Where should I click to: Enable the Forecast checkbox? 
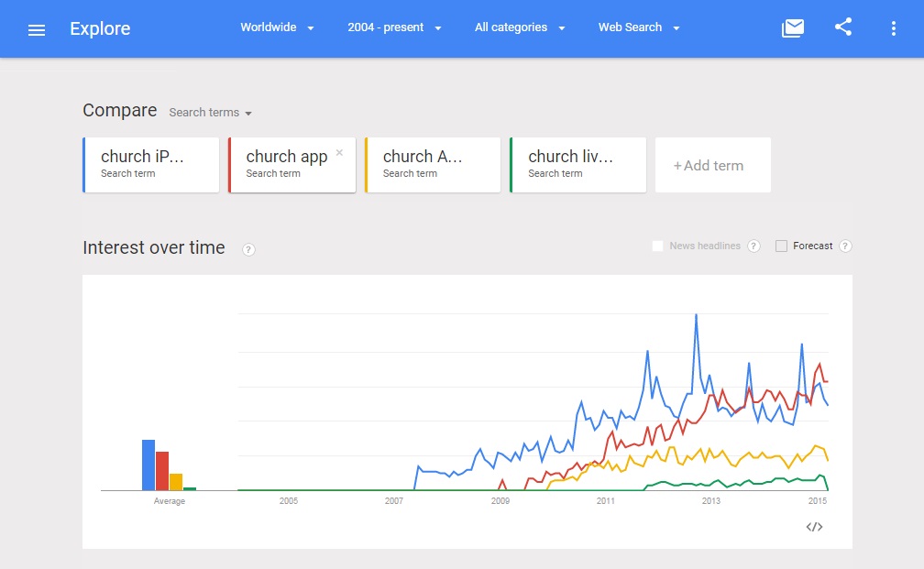pyautogui.click(x=781, y=246)
